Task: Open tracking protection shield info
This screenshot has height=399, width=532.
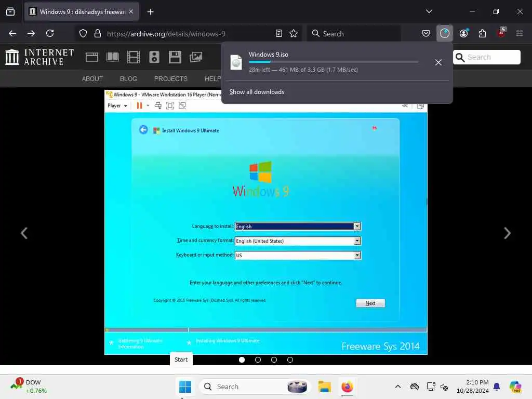Action: tap(83, 33)
